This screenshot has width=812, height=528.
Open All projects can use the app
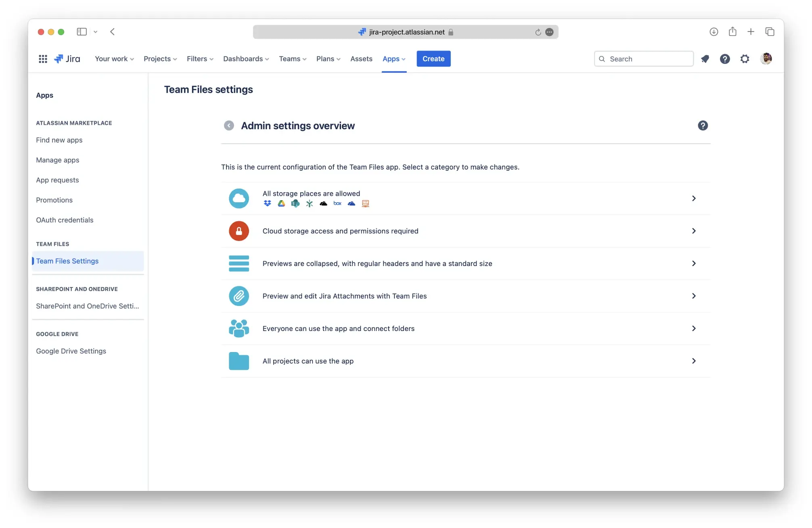466,361
